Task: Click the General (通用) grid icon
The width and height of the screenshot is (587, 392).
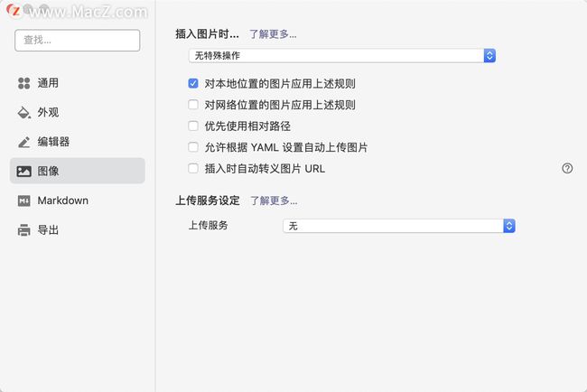Action: pyautogui.click(x=24, y=83)
